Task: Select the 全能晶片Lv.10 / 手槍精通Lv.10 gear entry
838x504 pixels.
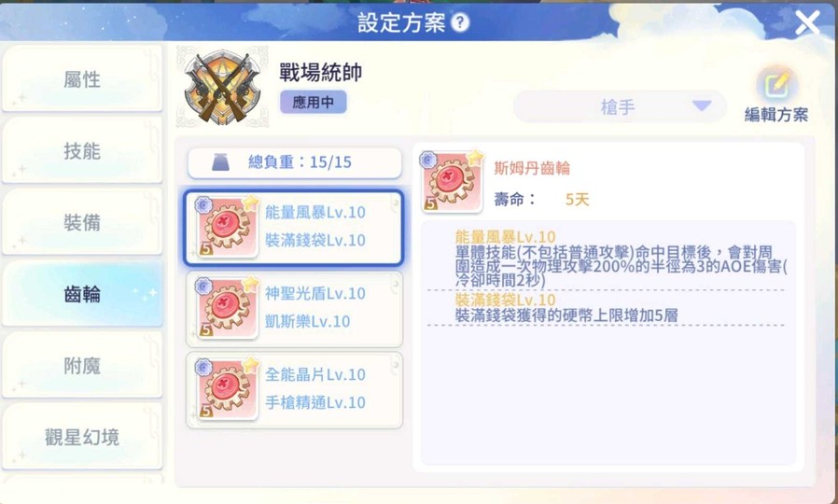Action: [294, 389]
